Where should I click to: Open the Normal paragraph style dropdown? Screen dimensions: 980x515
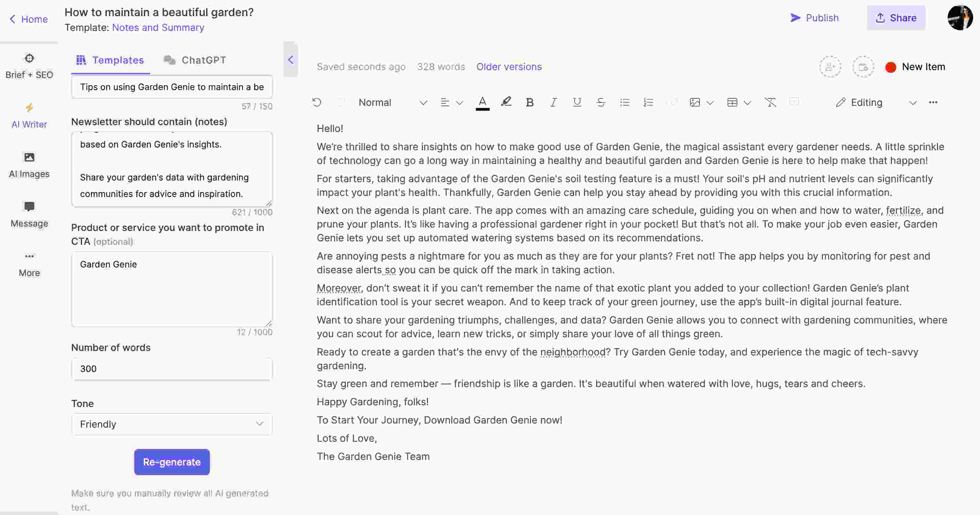click(x=392, y=102)
